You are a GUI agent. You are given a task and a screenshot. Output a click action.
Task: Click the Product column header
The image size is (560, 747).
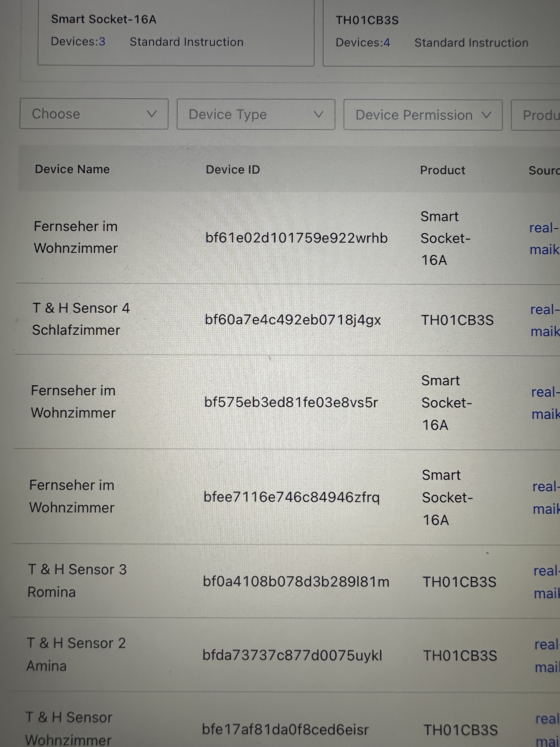(x=443, y=170)
